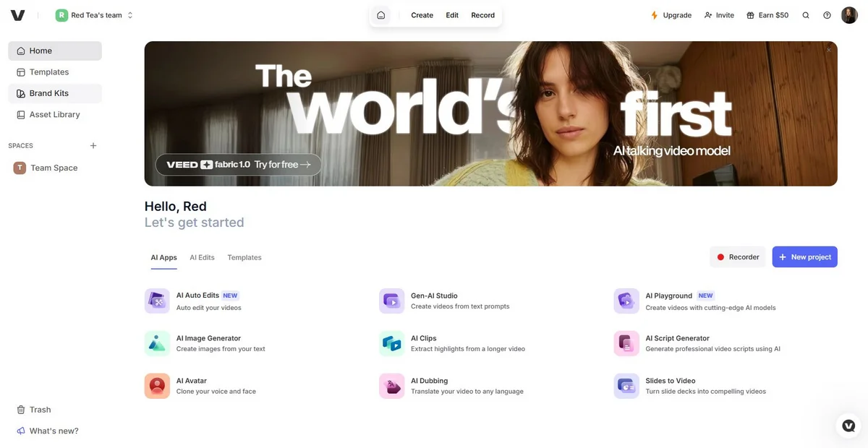Image resolution: width=868 pixels, height=448 pixels.
Task: Click the Invite button
Action: [719, 15]
